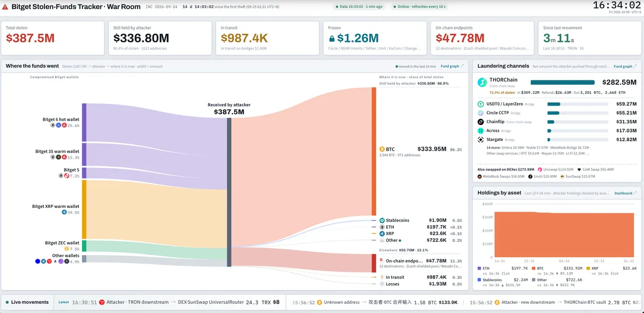Click the 'Latest' badge in the ticker

point(63,302)
